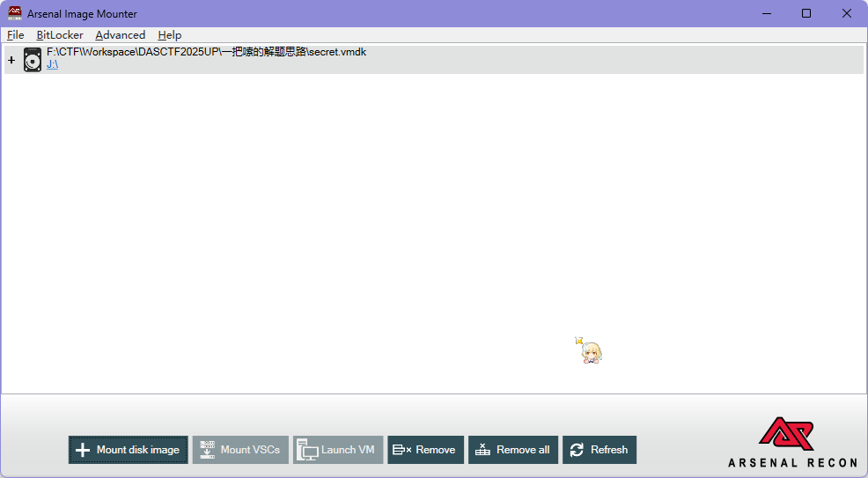Click the chibi mascot character

(591, 352)
